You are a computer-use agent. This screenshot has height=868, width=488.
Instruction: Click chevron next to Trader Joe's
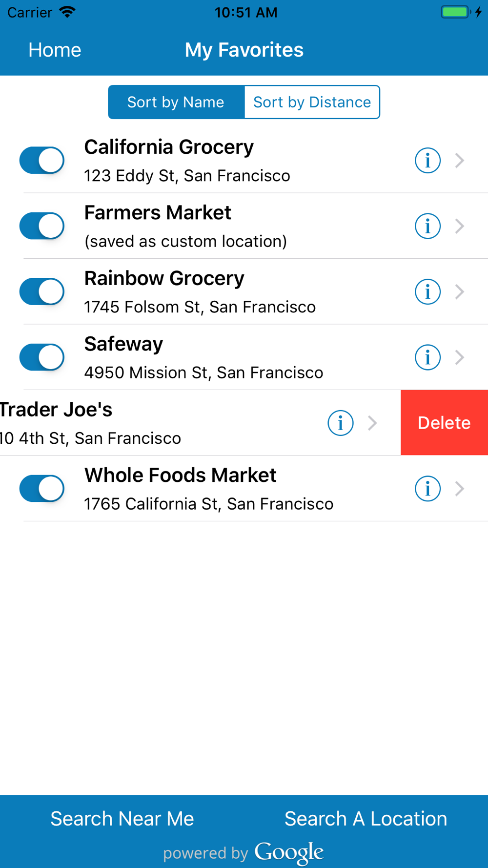372,423
